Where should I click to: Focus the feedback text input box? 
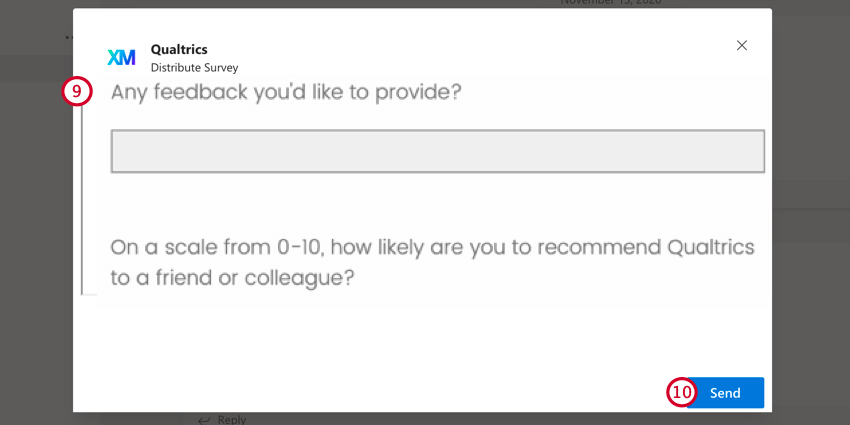coord(437,151)
